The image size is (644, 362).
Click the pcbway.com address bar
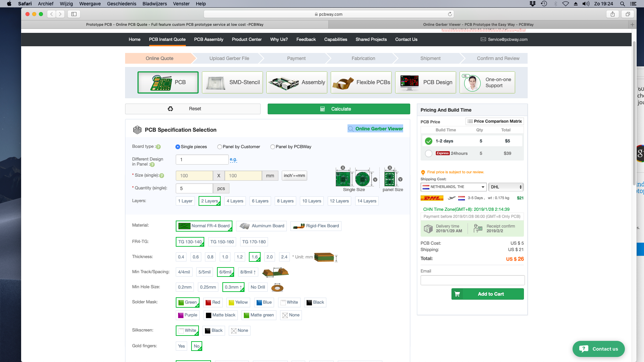click(329, 14)
